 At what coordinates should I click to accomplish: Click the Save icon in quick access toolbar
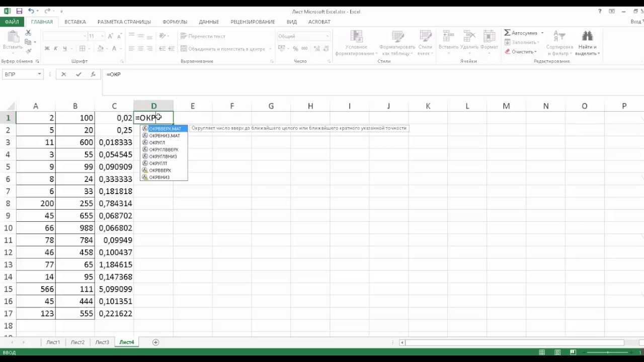point(19,11)
